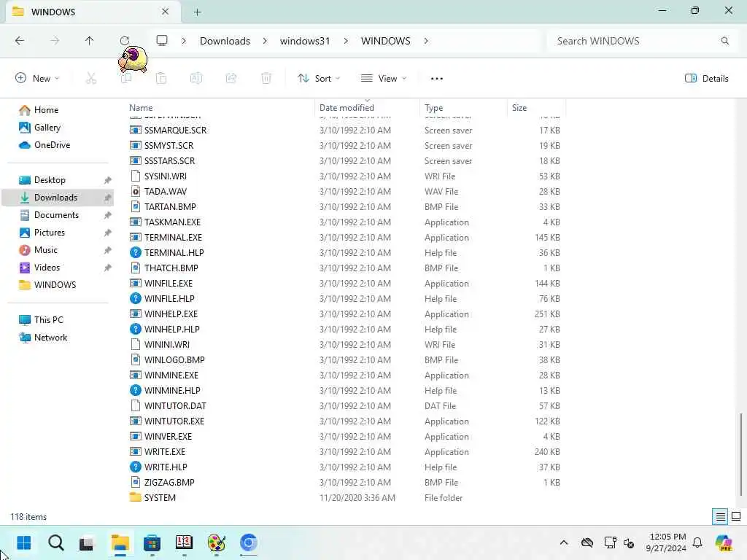
Task: Expand chevron after WINDOWS in address bar
Action: pos(426,41)
